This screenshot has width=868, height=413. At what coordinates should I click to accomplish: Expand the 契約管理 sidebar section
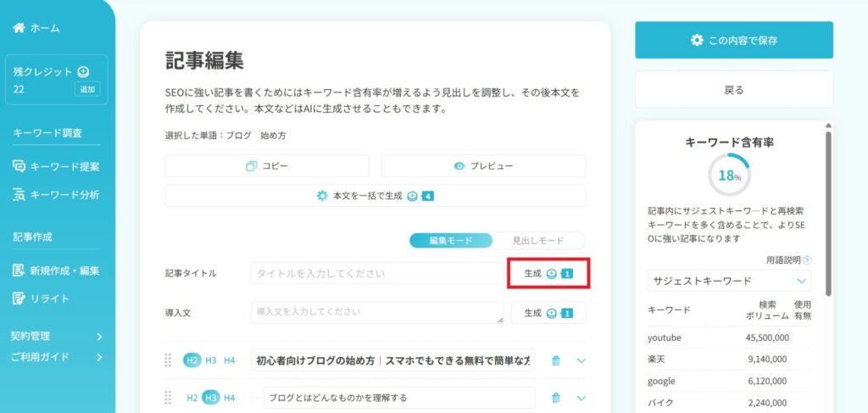(x=57, y=336)
